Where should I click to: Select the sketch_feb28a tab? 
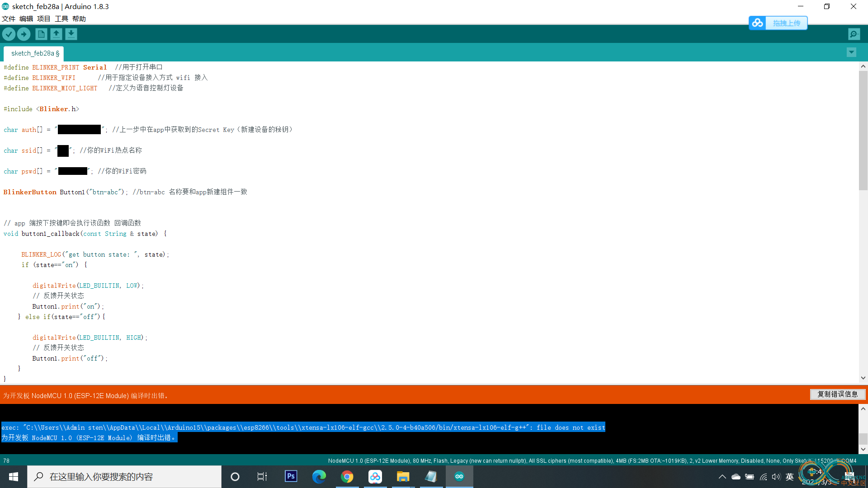(x=34, y=53)
